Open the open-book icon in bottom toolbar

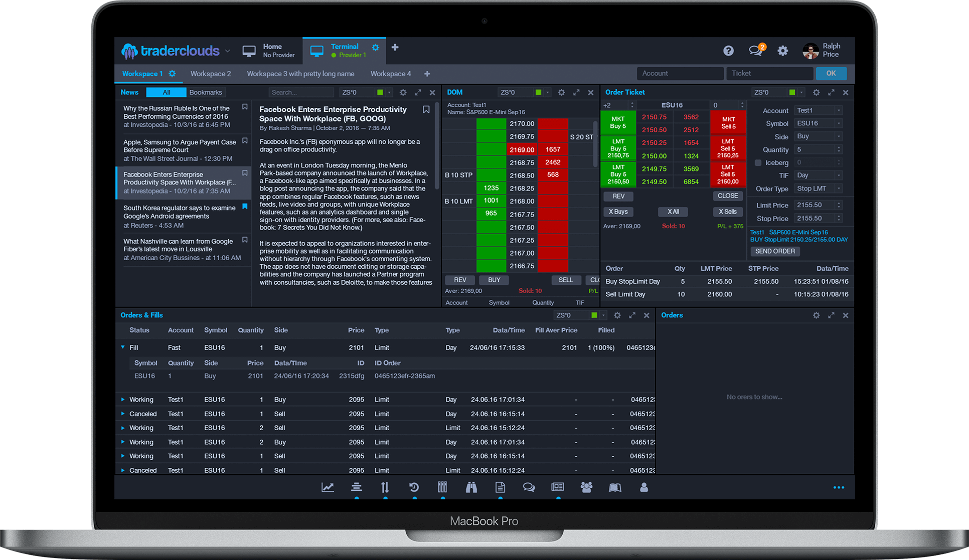[615, 487]
